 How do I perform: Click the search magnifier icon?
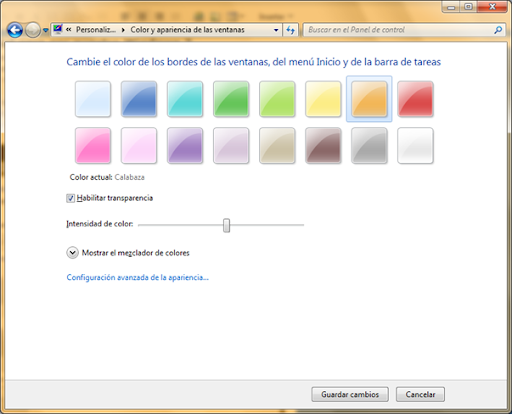coord(498,30)
